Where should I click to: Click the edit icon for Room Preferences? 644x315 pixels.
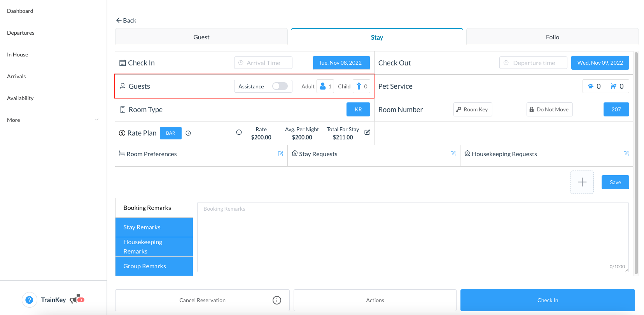click(280, 154)
